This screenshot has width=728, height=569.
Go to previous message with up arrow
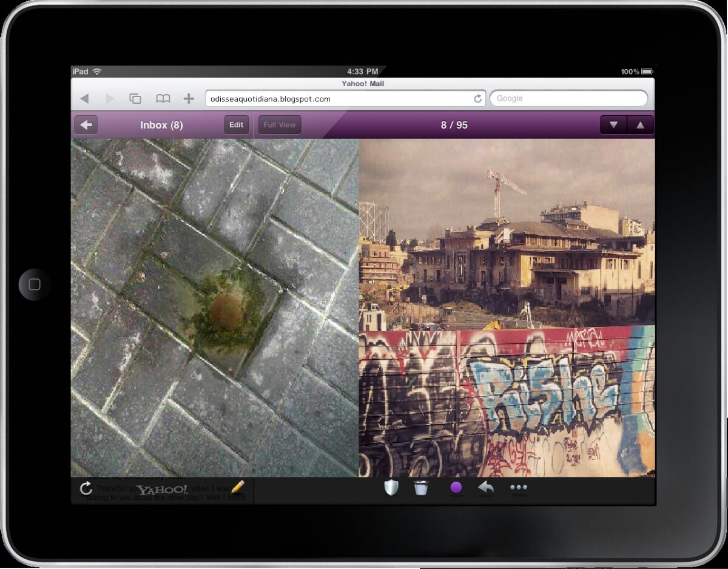(640, 125)
